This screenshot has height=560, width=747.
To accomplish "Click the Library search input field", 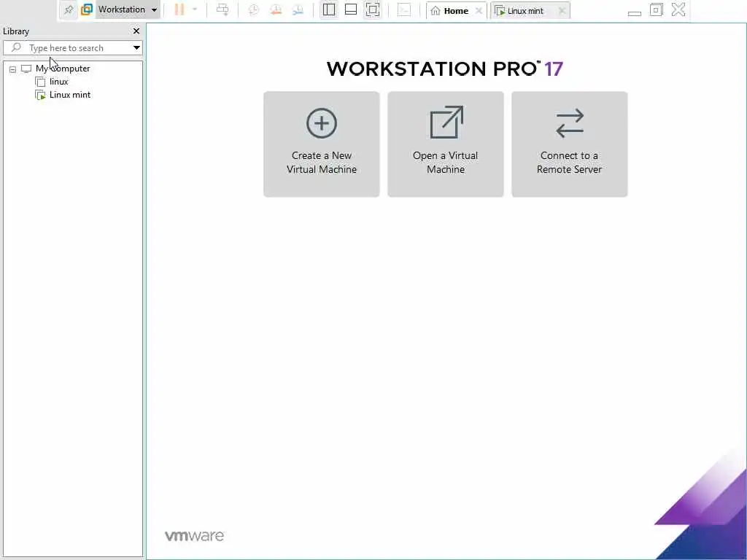I will click(x=72, y=47).
